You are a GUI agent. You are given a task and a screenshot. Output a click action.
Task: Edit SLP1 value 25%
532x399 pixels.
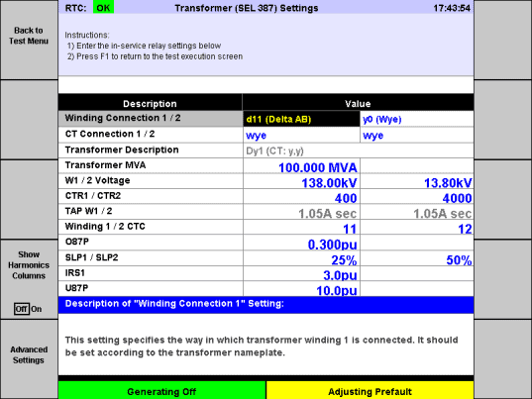pos(301,258)
